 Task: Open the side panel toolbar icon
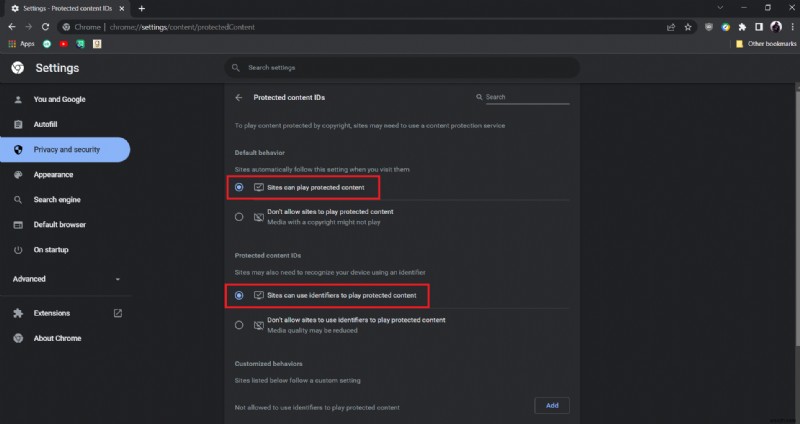[x=759, y=27]
